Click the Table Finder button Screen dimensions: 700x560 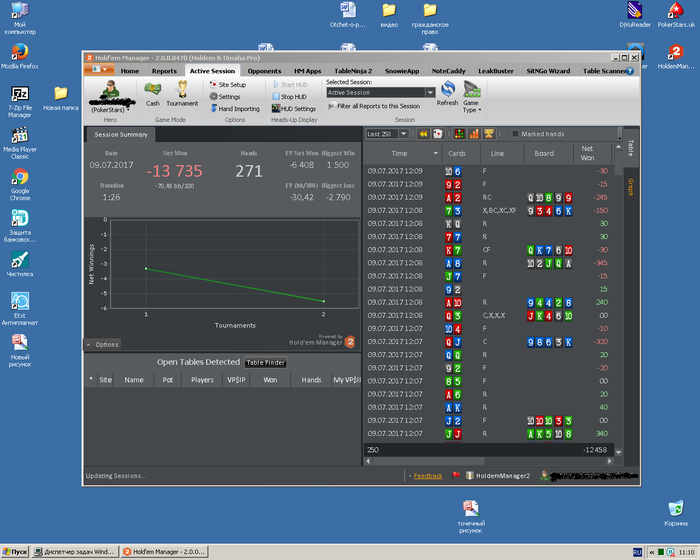tap(266, 363)
